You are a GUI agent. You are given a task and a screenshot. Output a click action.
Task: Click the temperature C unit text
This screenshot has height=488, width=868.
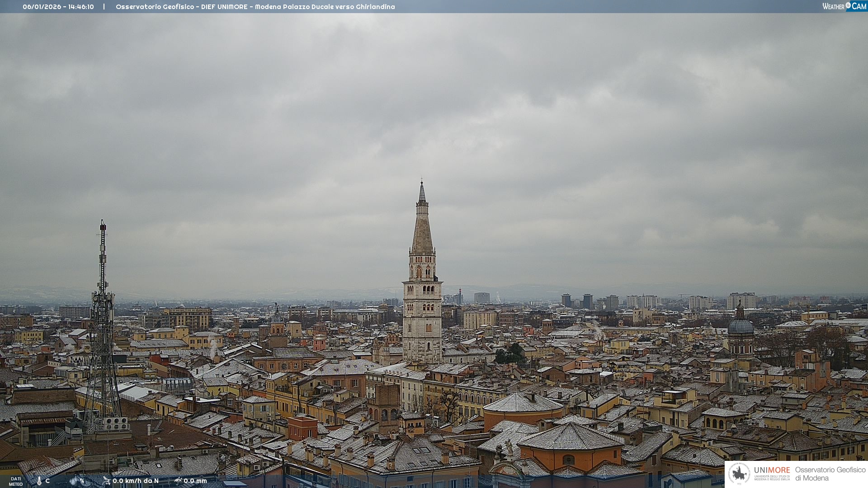coord(47,481)
